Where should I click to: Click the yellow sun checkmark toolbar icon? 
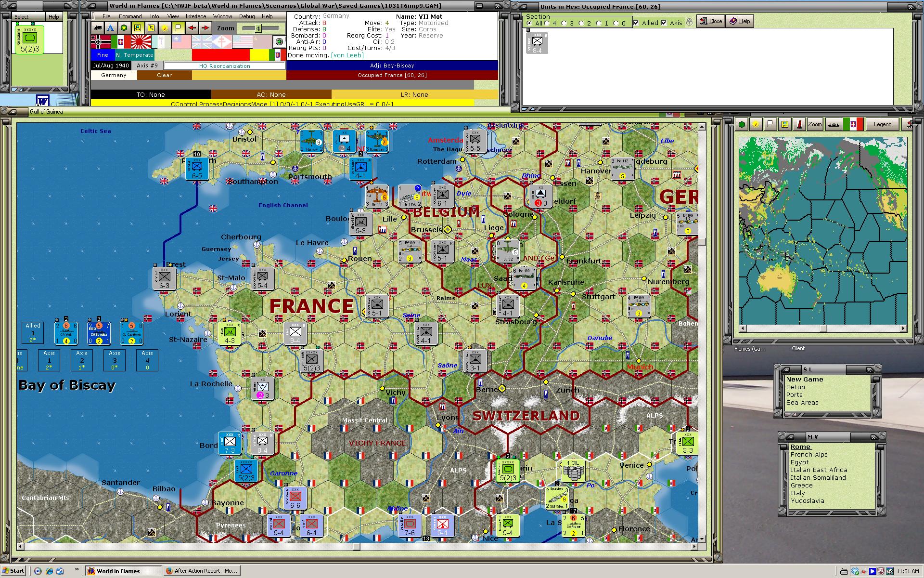(x=165, y=28)
